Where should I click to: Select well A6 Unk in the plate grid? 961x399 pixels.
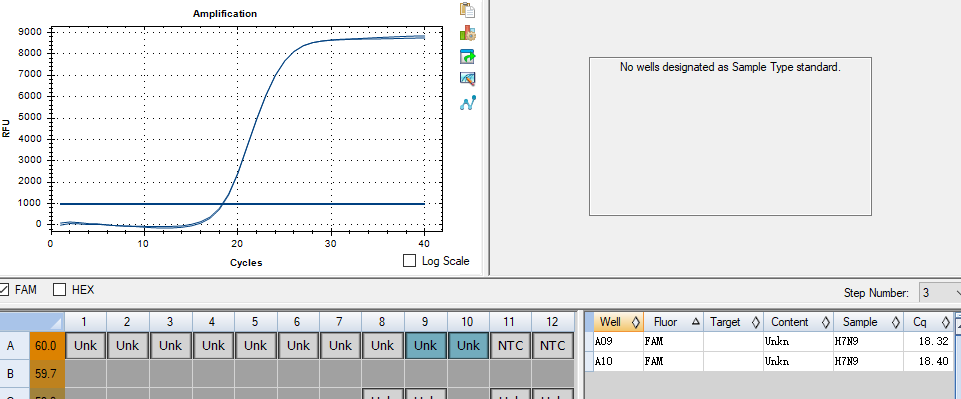coord(298,346)
